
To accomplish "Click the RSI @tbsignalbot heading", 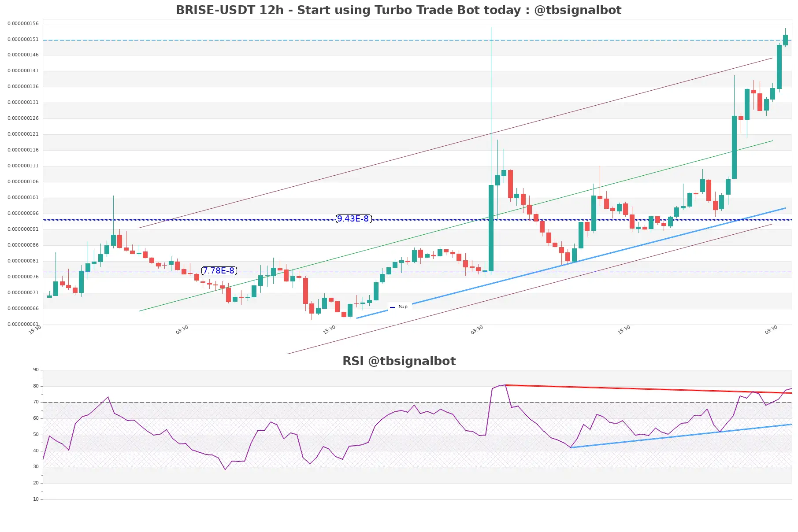I will click(399, 361).
